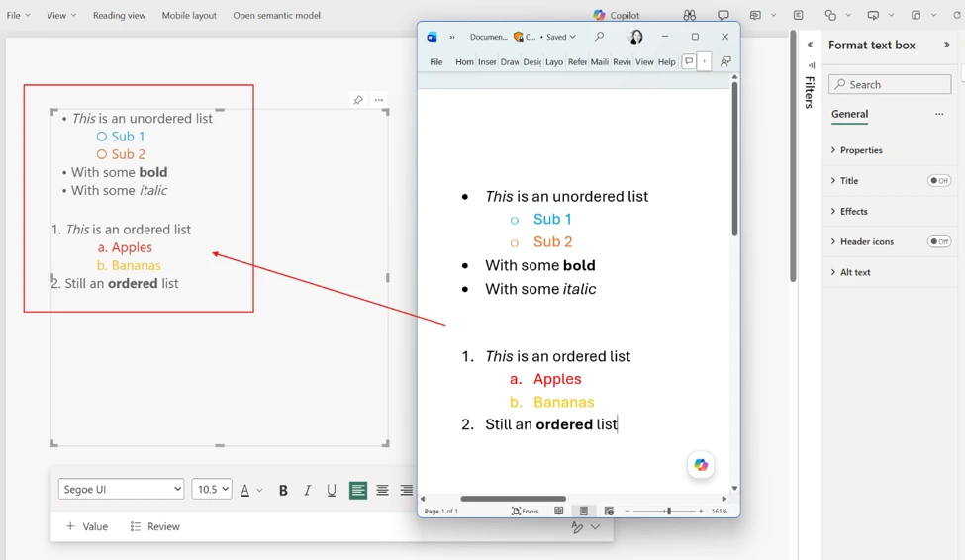Viewport: 965px width, 560px height.
Task: Select the General tab in format pane
Action: tap(849, 114)
